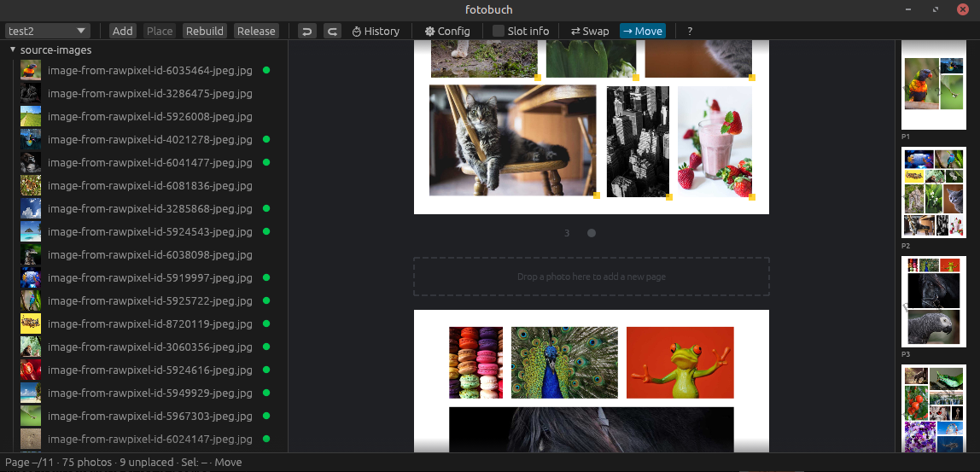Click thumbnail icon of image 5924616
This screenshot has height=472, width=980.
pyautogui.click(x=31, y=370)
